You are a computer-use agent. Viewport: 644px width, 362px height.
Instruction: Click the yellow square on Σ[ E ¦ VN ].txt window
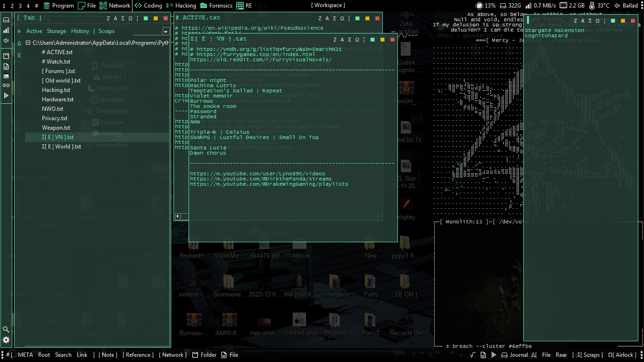point(382,40)
